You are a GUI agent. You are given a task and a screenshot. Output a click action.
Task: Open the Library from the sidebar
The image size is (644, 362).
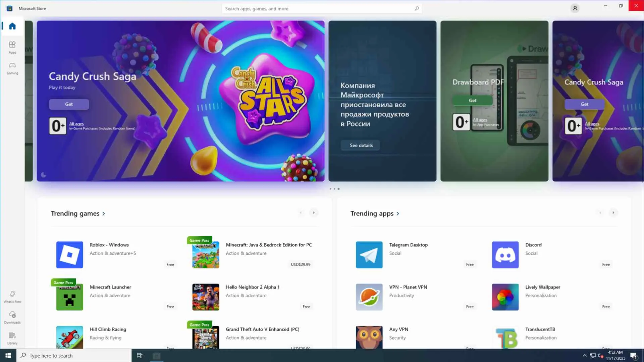12,338
